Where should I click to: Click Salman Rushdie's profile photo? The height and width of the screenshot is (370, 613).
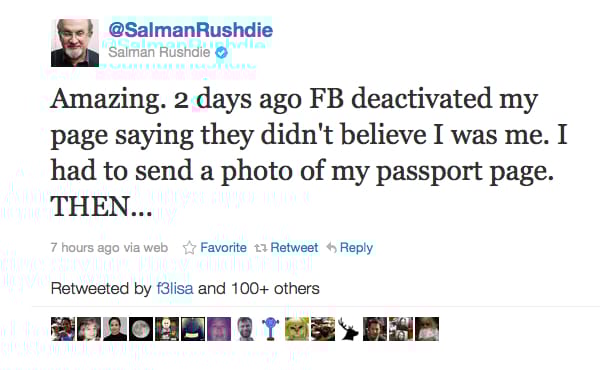75,43
